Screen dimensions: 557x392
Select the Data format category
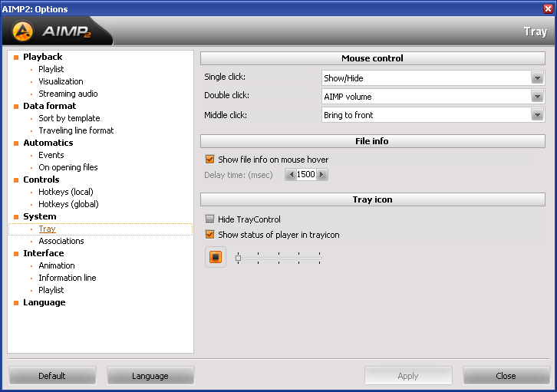tap(49, 106)
